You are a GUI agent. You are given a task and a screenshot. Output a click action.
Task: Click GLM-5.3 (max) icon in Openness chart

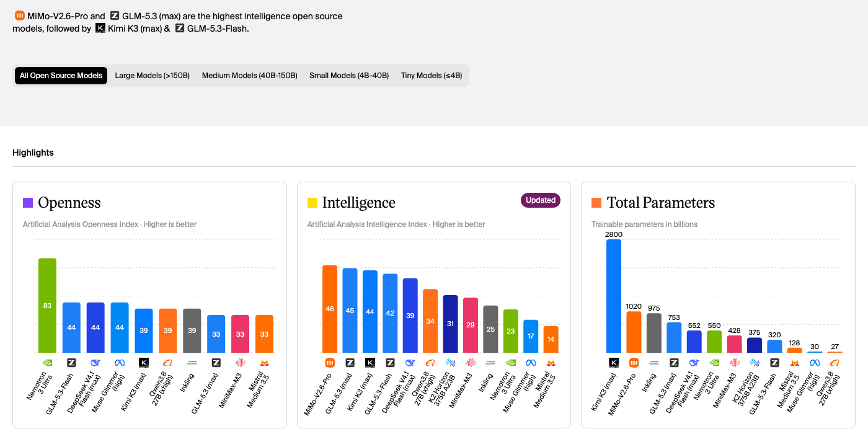click(x=216, y=363)
